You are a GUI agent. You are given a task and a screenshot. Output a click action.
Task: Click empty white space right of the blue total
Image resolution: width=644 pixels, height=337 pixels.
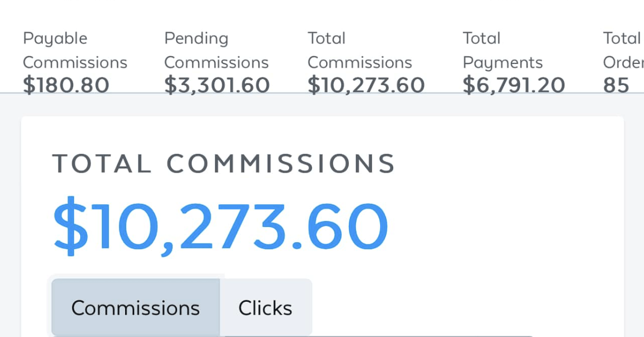[x=504, y=226]
